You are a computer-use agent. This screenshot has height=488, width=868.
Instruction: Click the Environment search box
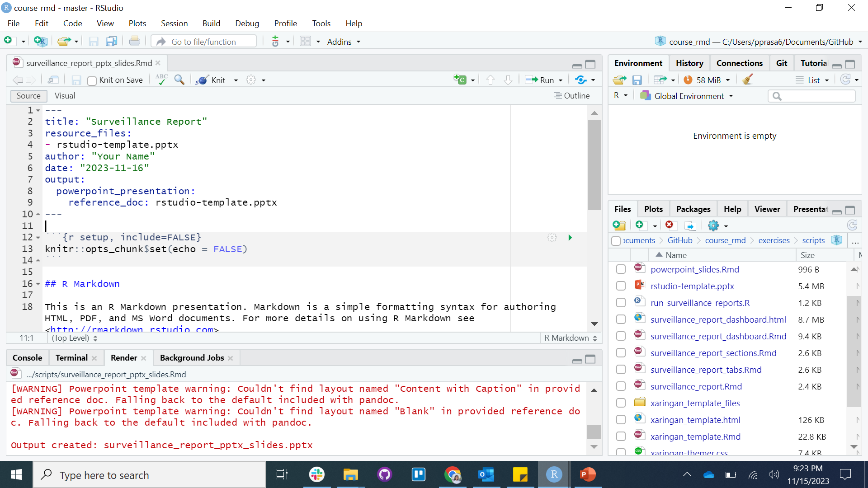[x=811, y=96]
